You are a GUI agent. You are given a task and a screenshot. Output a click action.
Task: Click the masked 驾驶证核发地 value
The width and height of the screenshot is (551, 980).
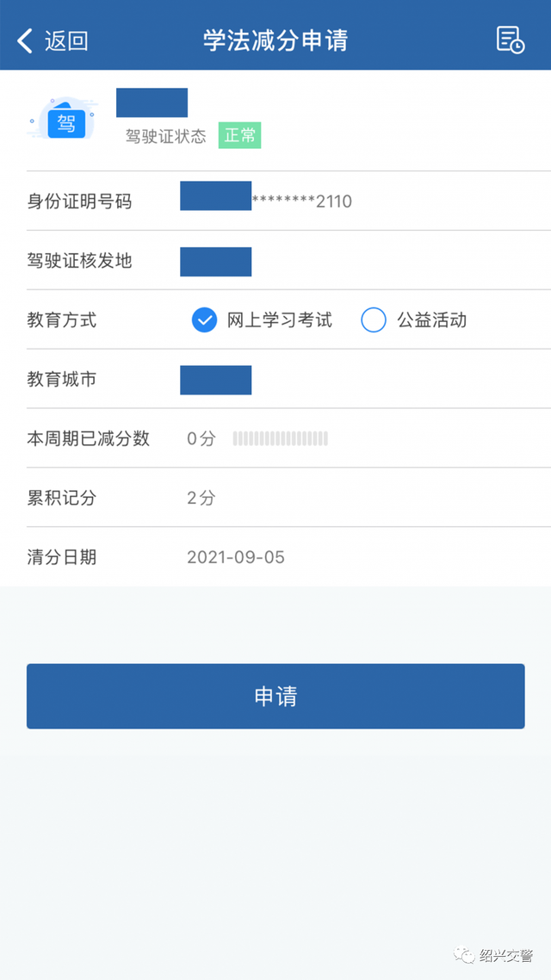click(x=215, y=261)
